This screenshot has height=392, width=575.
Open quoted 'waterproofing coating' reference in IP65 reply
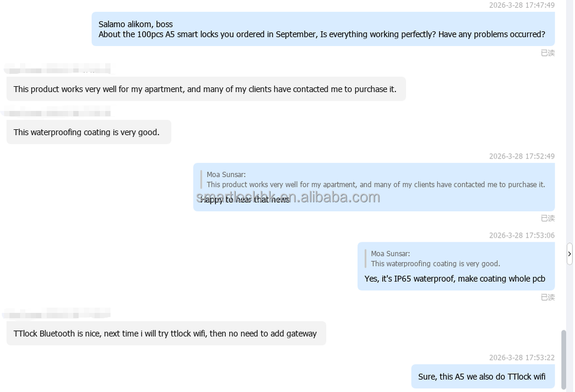click(x=434, y=259)
